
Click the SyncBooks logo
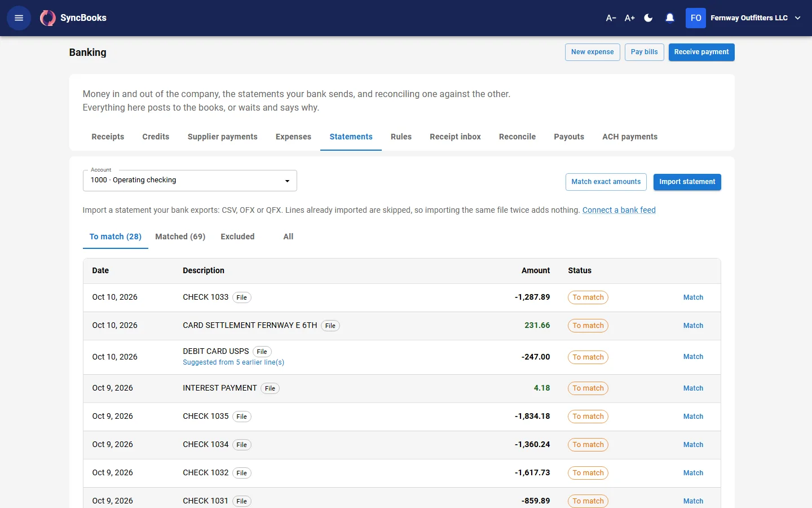73,18
